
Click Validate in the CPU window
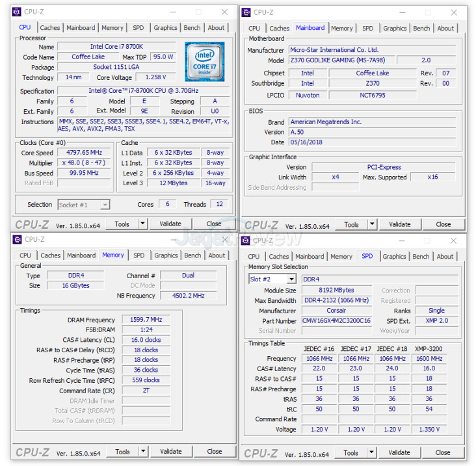point(170,224)
